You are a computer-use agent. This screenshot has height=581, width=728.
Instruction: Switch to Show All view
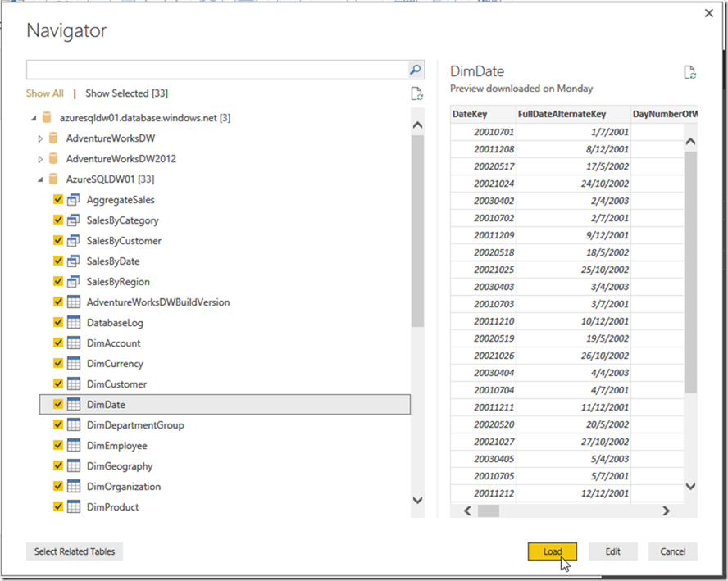pyautogui.click(x=44, y=93)
